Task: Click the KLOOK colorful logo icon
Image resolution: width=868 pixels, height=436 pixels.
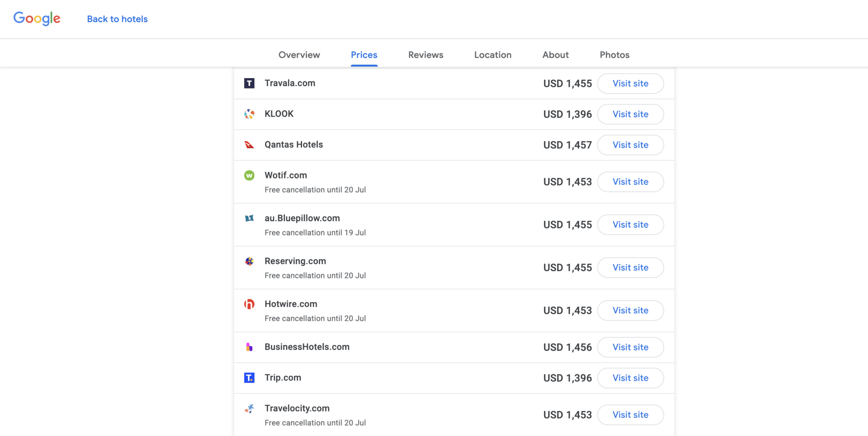Action: pos(249,114)
